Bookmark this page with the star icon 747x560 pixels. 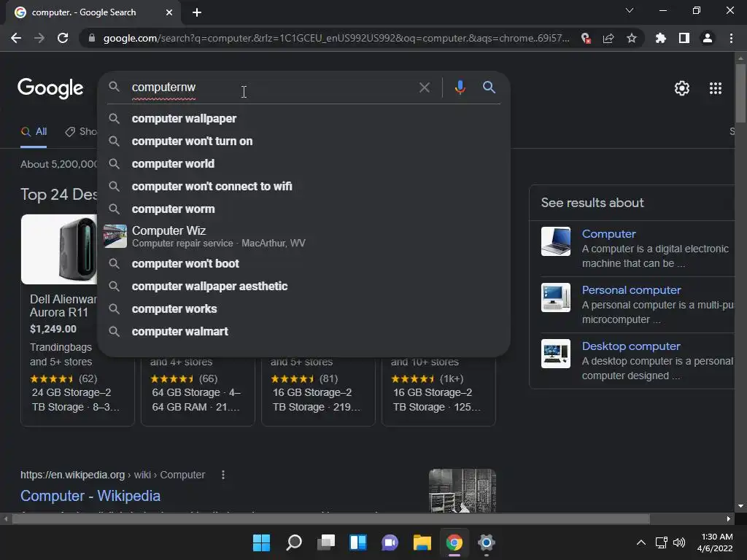click(x=632, y=38)
